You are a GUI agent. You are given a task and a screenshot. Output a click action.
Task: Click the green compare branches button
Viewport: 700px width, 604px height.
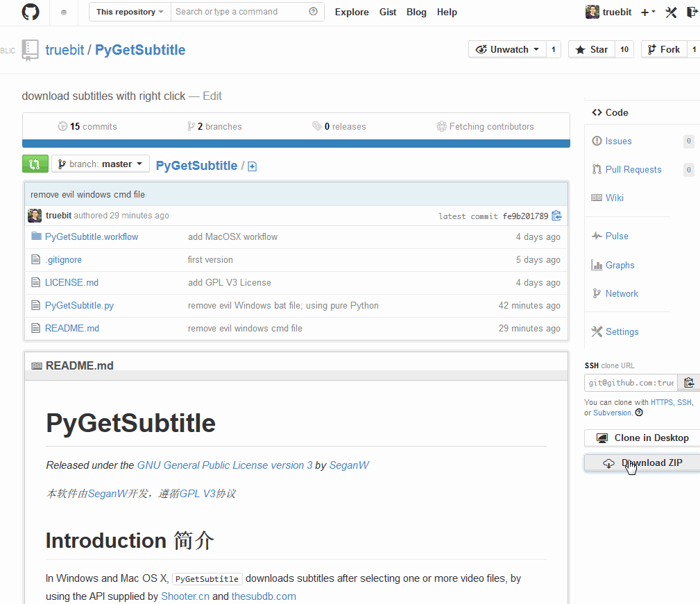tap(35, 164)
